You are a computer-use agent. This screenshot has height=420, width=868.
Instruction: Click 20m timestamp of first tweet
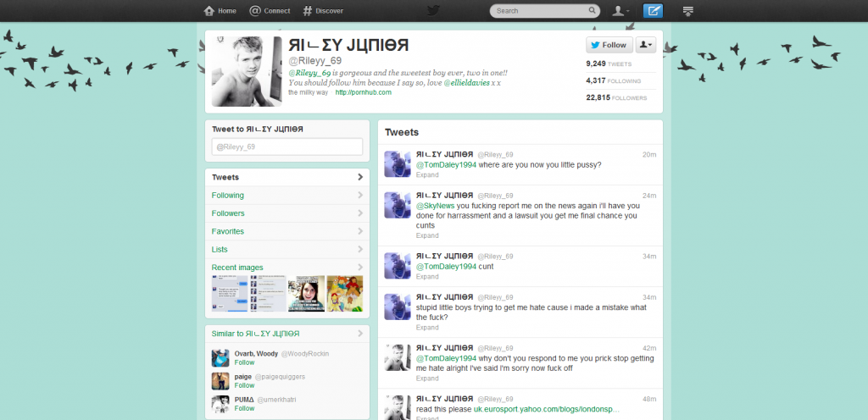pyautogui.click(x=649, y=155)
